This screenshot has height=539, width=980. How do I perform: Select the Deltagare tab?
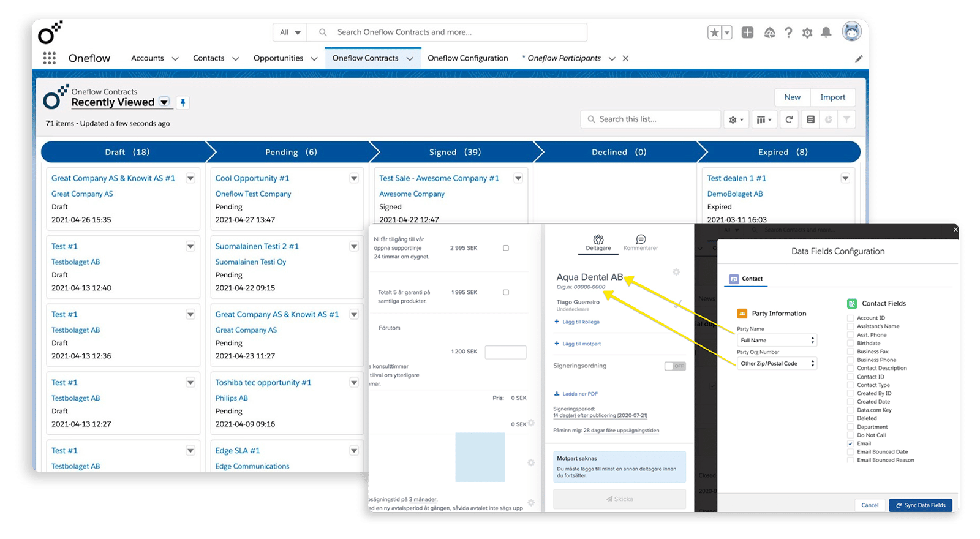tap(598, 243)
